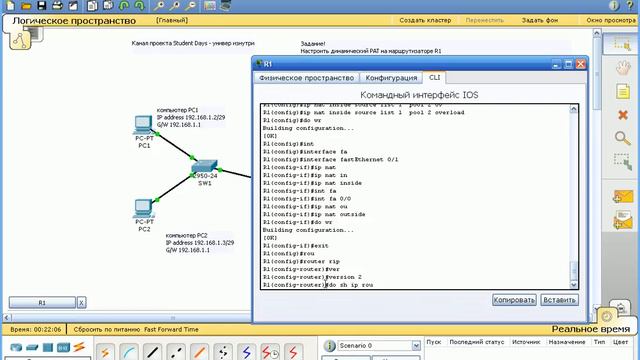Select the Delete red X tool
The image size is (640, 360).
623,115
